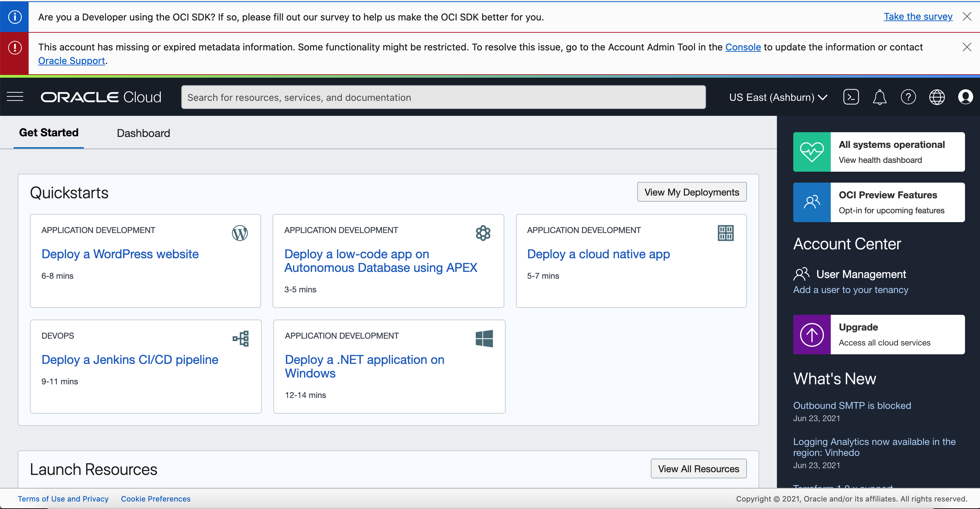Click the purple Upgrade arrow icon

(811, 334)
